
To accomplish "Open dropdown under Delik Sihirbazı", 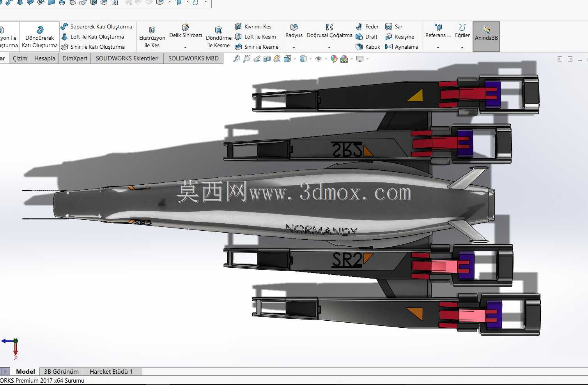I will point(186,48).
